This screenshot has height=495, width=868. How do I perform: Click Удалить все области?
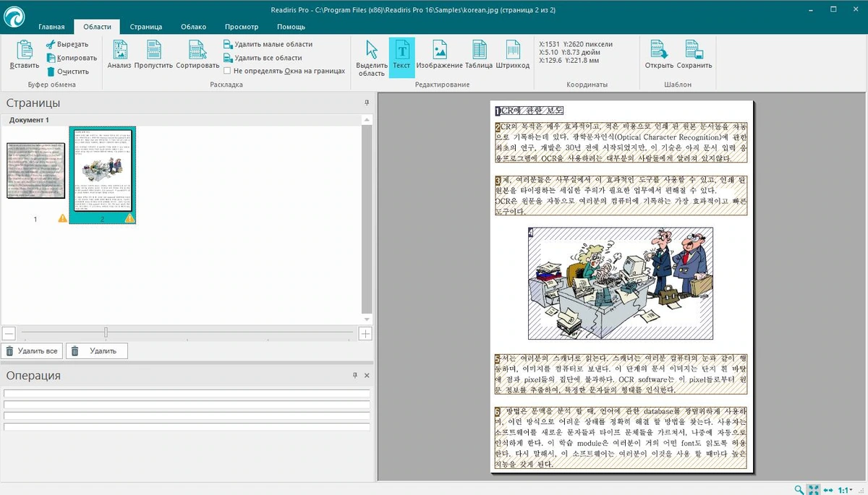(263, 58)
